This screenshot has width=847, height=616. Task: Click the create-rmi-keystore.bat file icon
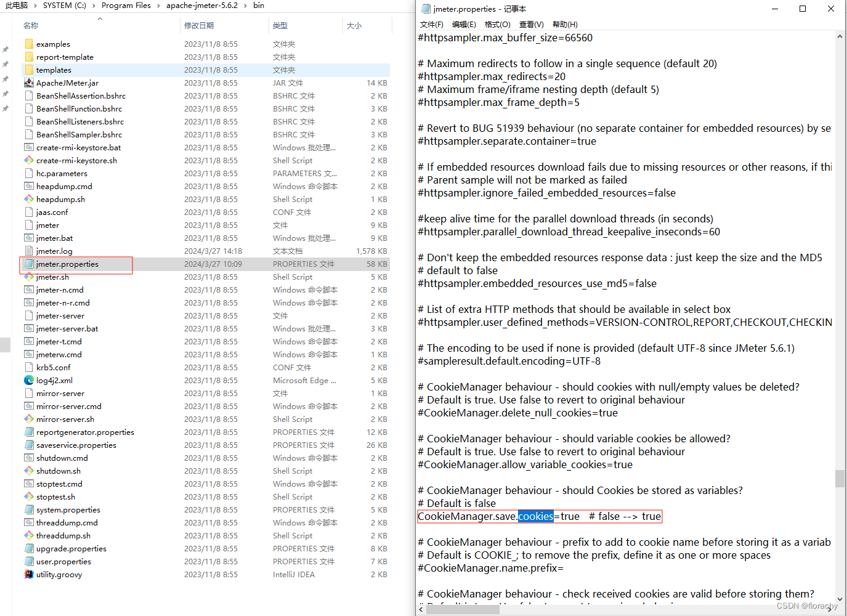coord(29,148)
